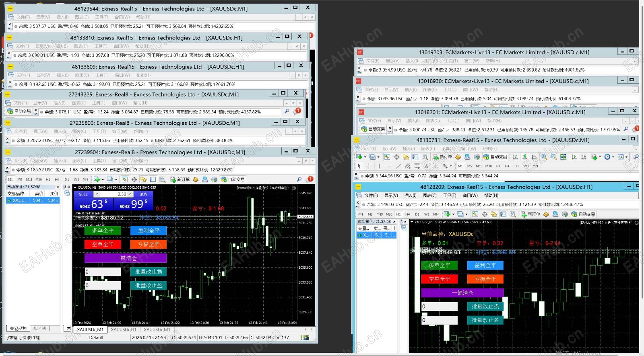Switch to bar chart in window 48130731
Screen dimensions: 644x356
point(515,157)
